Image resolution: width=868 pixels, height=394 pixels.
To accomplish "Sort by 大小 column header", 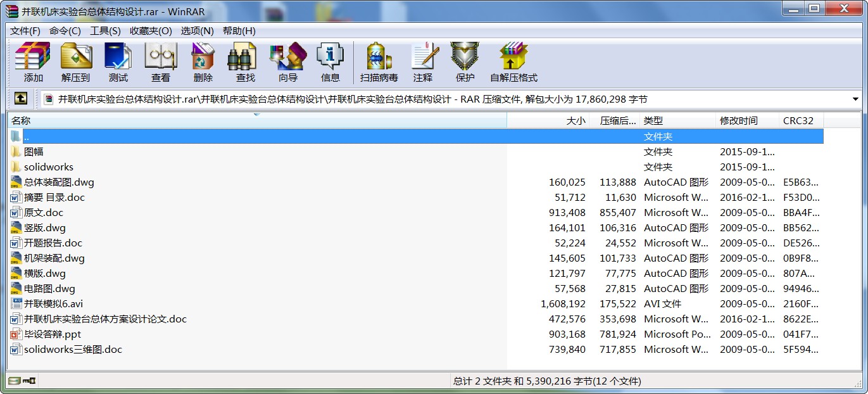I will coord(548,120).
